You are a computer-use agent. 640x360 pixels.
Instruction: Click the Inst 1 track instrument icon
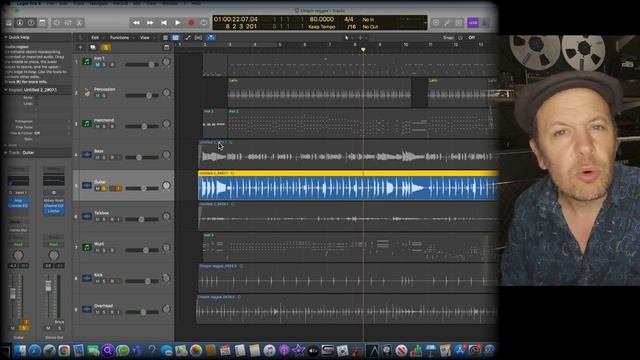[87, 62]
